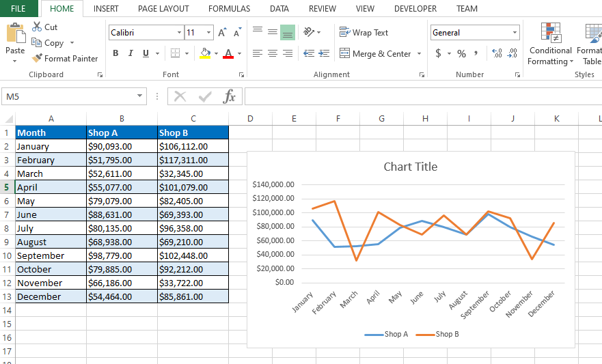Apply Accounting Number Format dollar icon
This screenshot has height=364, width=602.
click(438, 53)
